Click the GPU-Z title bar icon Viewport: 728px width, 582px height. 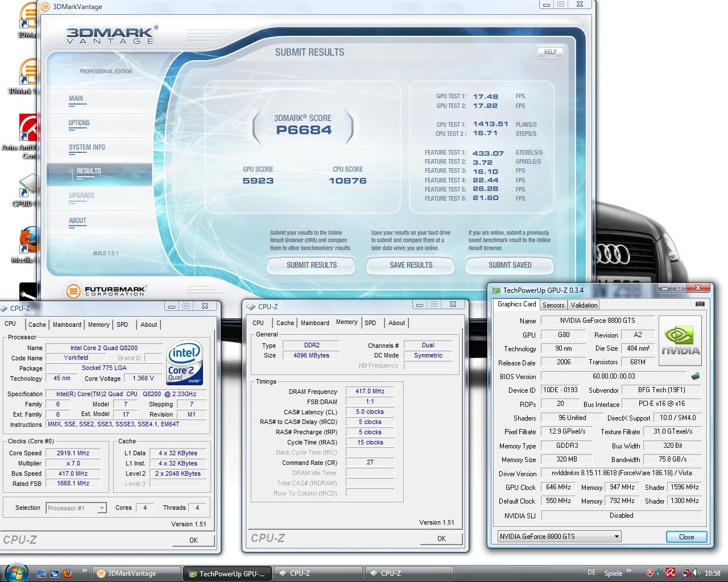click(496, 290)
